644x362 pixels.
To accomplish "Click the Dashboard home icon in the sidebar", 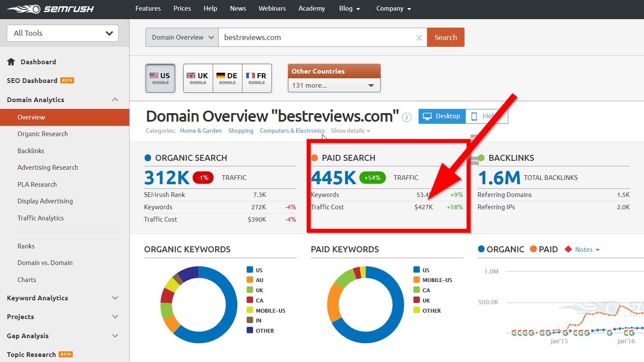I will click(x=11, y=62).
